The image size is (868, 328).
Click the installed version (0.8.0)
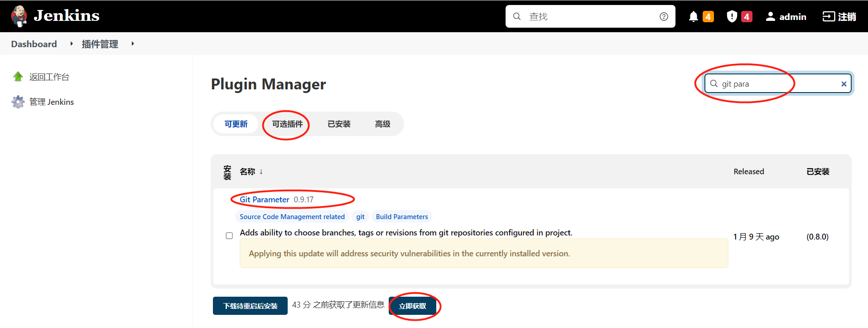pos(817,237)
